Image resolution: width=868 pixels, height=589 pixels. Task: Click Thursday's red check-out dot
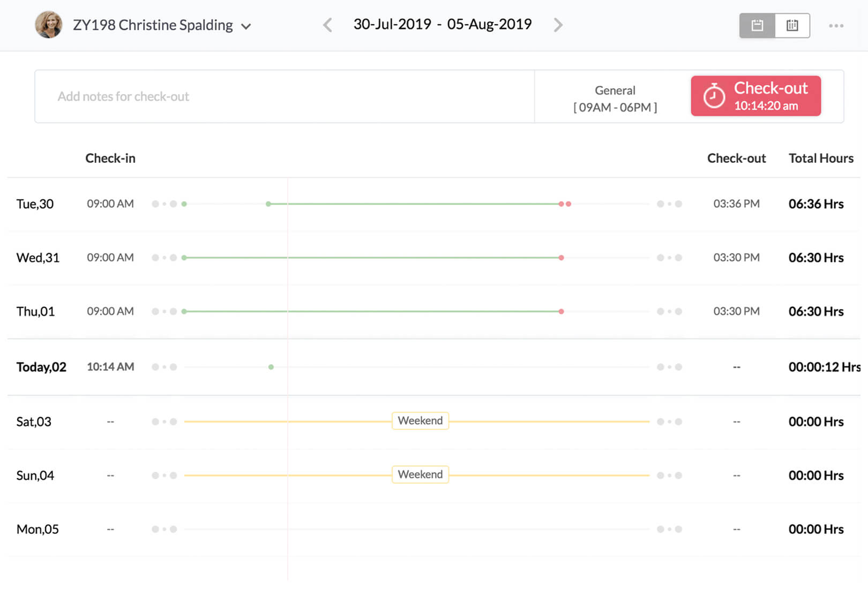click(x=561, y=312)
